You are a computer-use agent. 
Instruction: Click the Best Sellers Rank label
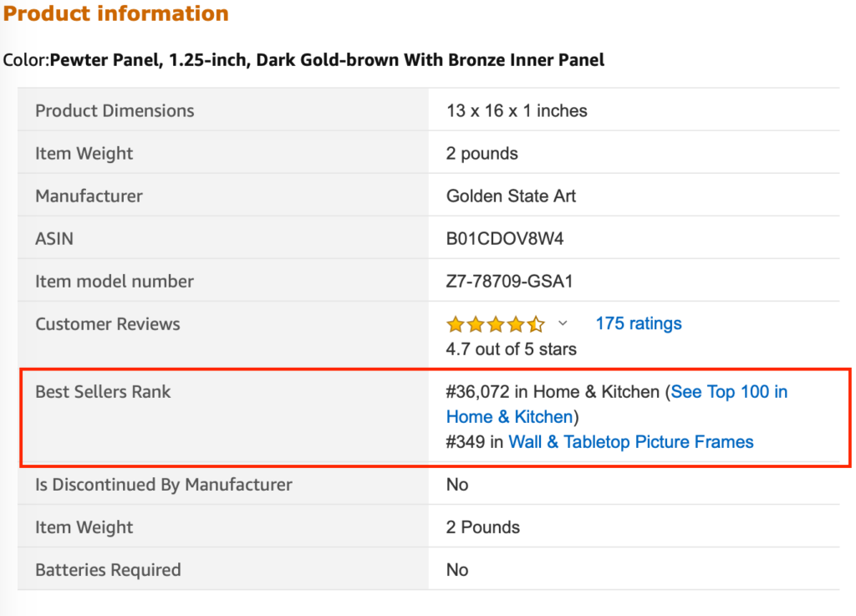tap(103, 392)
